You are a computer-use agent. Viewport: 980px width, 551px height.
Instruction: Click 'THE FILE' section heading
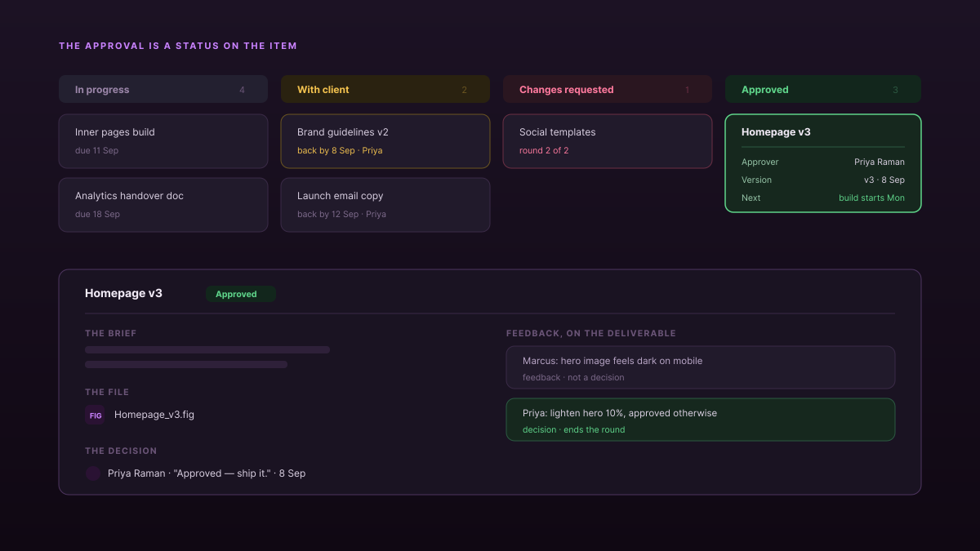[x=107, y=392]
